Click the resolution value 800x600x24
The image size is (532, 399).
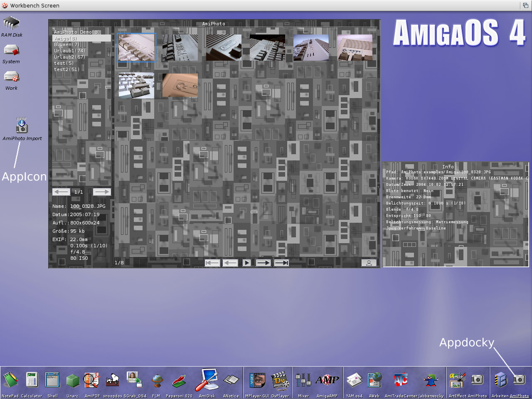(x=85, y=223)
